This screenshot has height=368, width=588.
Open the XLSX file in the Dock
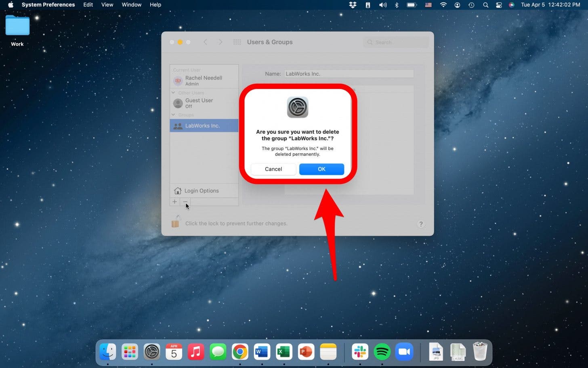point(458,352)
